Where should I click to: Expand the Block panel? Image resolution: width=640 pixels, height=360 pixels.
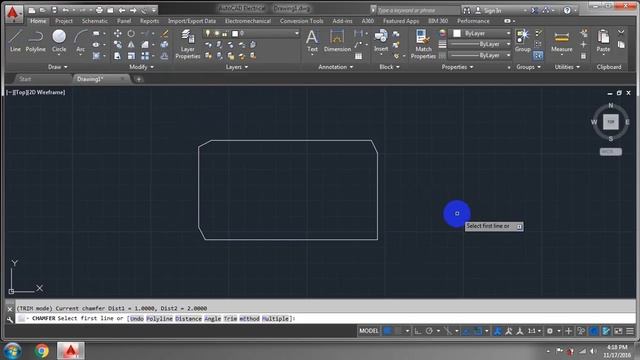[389, 67]
